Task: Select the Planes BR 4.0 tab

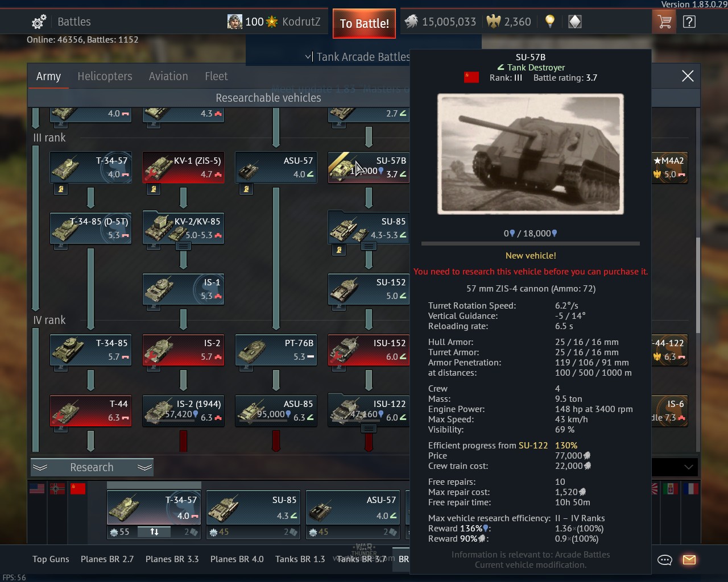Action: click(x=237, y=559)
